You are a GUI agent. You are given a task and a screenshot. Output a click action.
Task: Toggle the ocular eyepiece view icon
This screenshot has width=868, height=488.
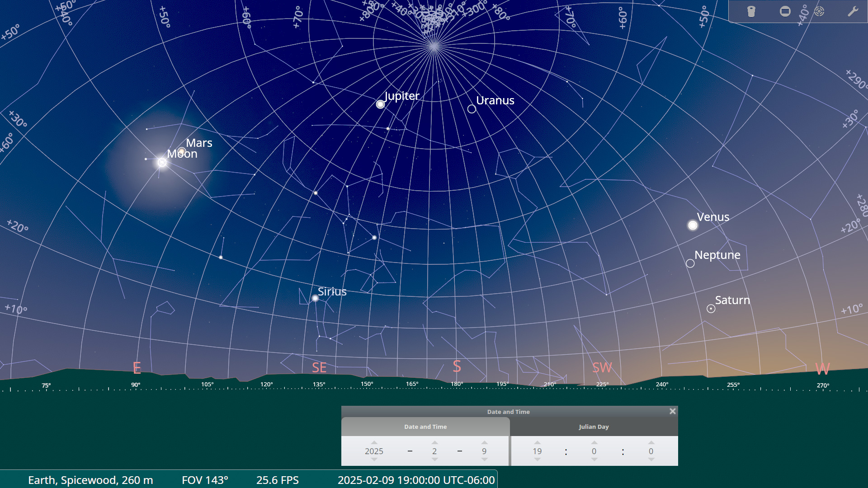tap(751, 11)
